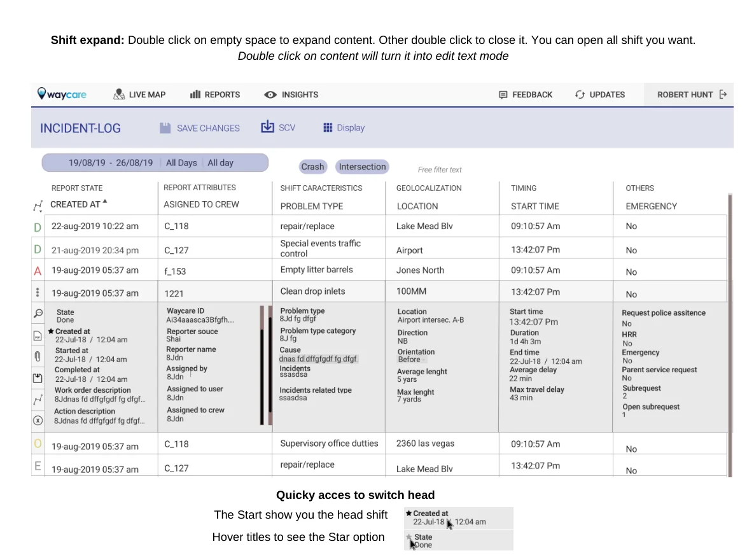Export the expanded incident as PDF

[x=38, y=336]
